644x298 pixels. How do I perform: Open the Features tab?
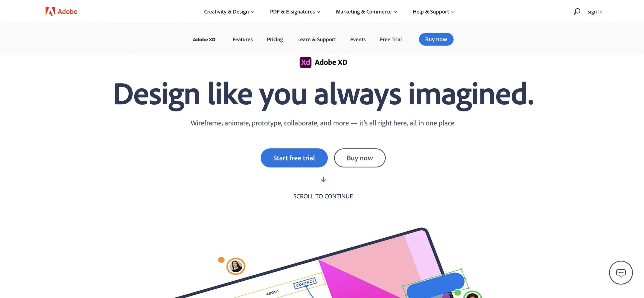[x=242, y=39]
